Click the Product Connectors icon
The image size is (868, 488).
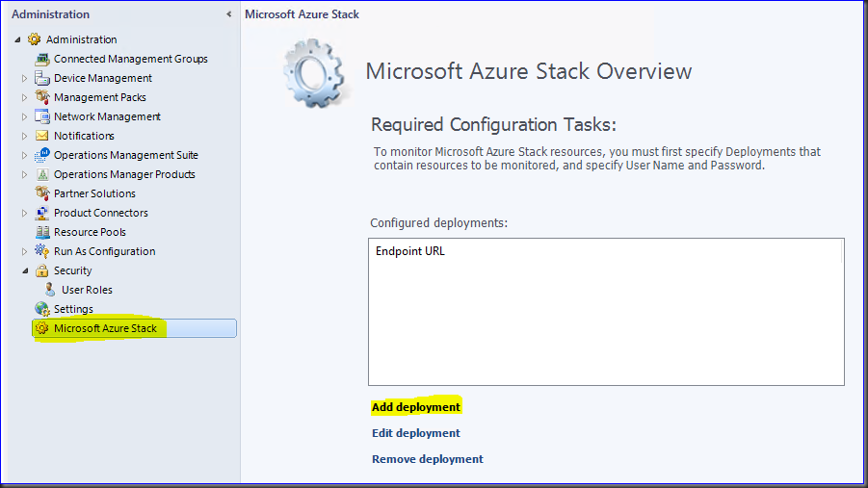click(x=42, y=213)
